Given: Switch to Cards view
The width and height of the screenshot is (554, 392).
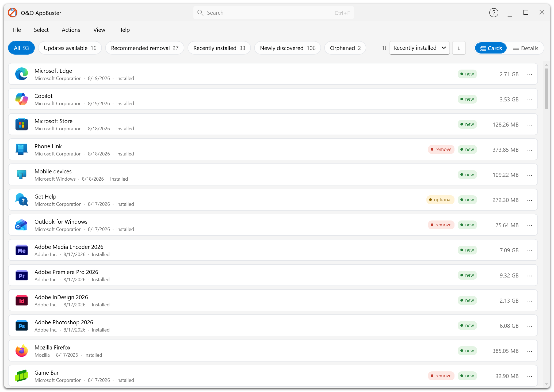Looking at the screenshot, I should (491, 48).
